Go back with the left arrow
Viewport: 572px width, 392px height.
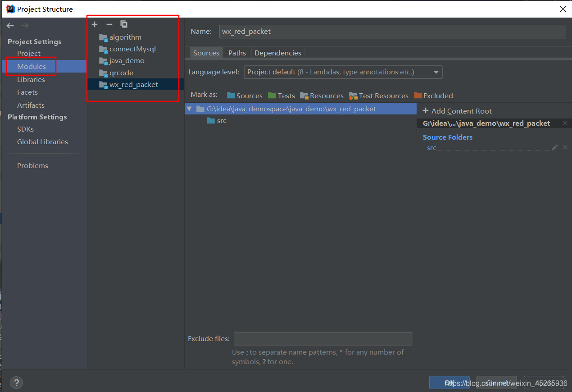coord(10,26)
